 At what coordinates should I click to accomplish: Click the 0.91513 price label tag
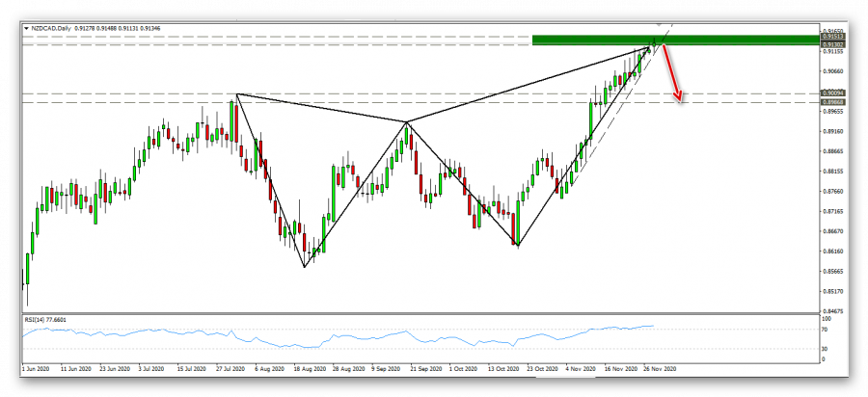tap(832, 38)
